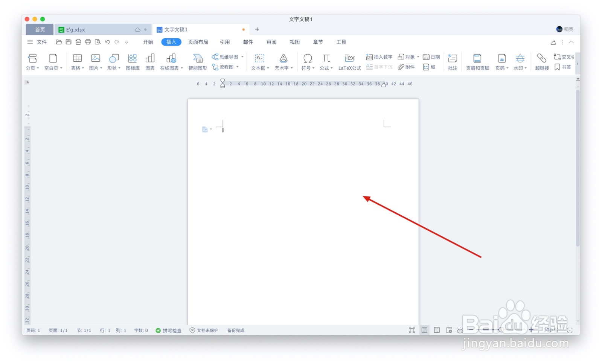The width and height of the screenshot is (602, 364).
Task: Toggle 文档未保护 document protection status
Action: pyautogui.click(x=204, y=330)
